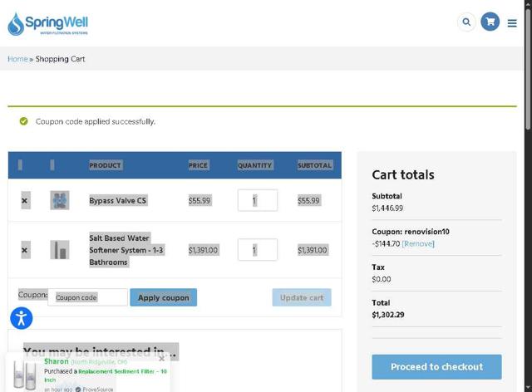532x392 pixels.
Task: Click Proceed to checkout button
Action: point(436,366)
